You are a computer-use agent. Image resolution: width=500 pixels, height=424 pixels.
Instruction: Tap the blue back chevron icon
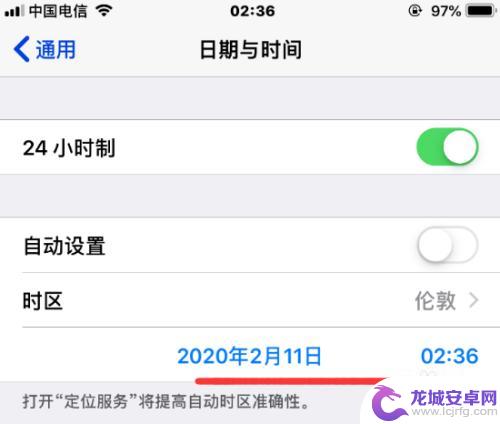21,49
